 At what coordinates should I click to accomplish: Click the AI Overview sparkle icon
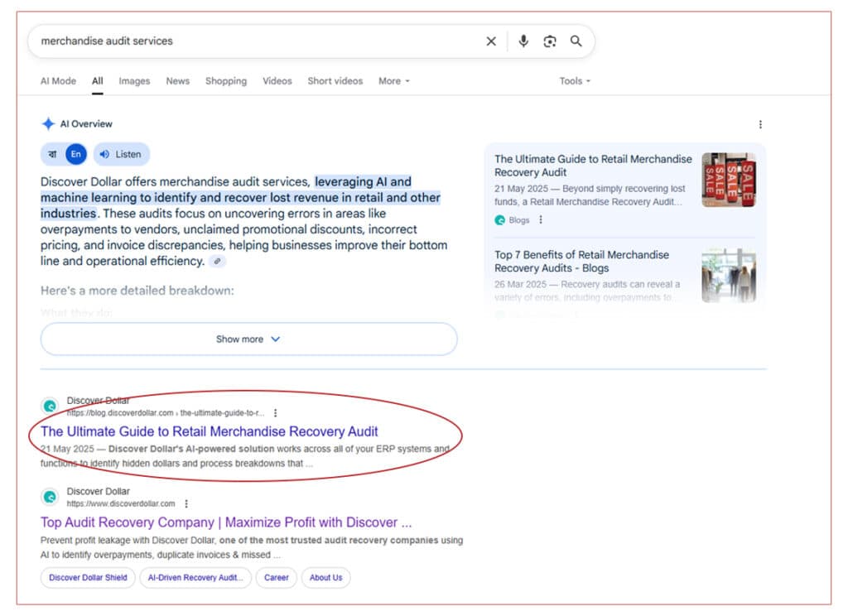pyautogui.click(x=48, y=123)
